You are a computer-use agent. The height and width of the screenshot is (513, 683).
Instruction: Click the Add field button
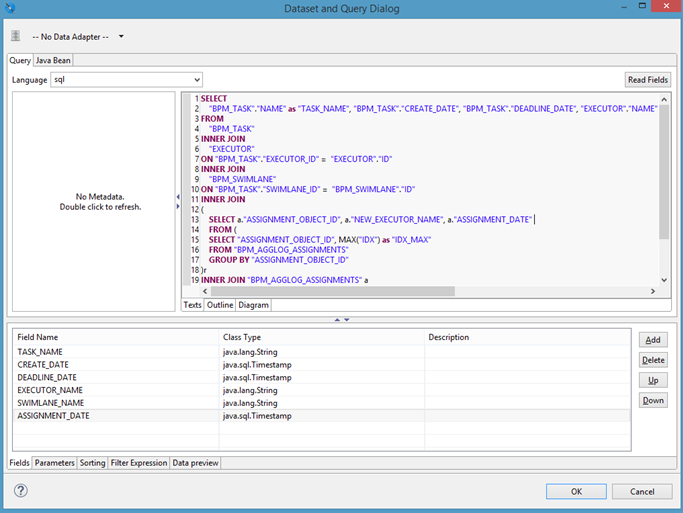[x=653, y=340]
